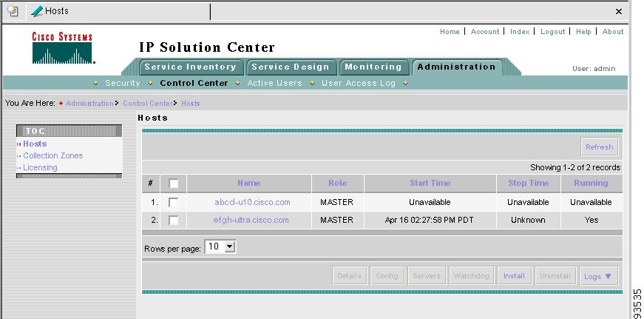Switch to the Service Inventory tab
Viewport: 644px width, 319px height.
pos(190,67)
